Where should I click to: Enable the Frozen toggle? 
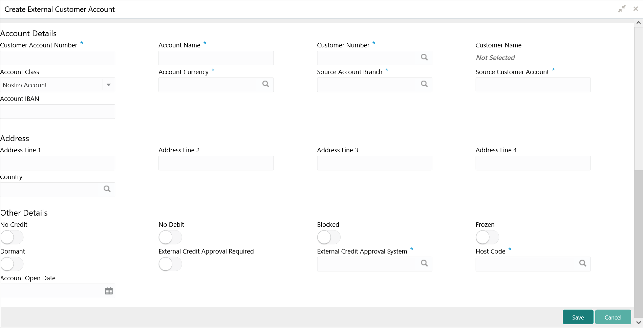coord(487,237)
